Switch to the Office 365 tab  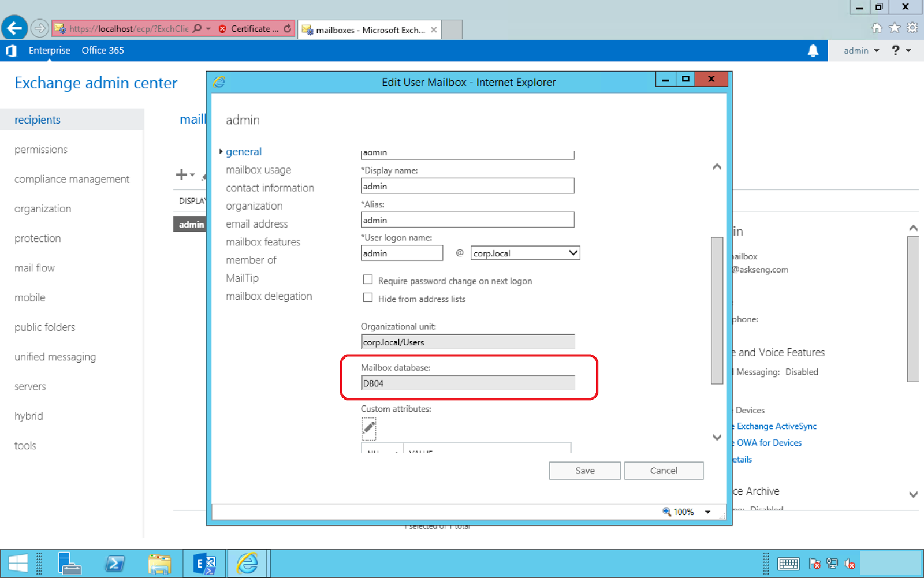pyautogui.click(x=102, y=50)
